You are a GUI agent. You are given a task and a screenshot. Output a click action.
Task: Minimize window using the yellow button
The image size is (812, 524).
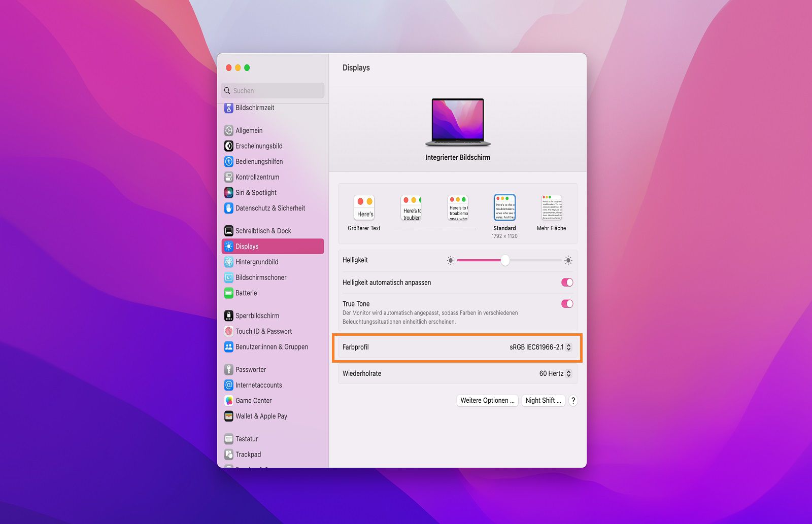click(x=238, y=68)
